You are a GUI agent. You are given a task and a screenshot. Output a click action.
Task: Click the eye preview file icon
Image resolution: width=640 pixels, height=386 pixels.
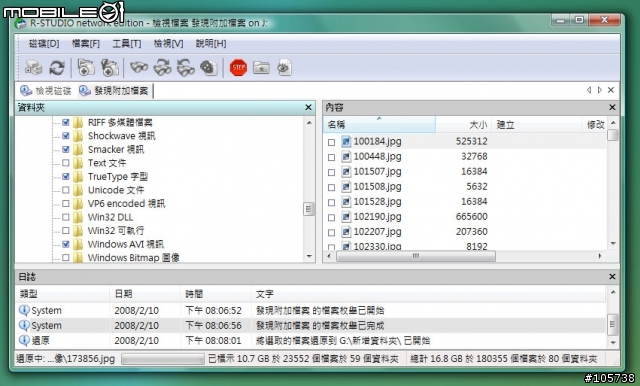pyautogui.click(x=284, y=68)
